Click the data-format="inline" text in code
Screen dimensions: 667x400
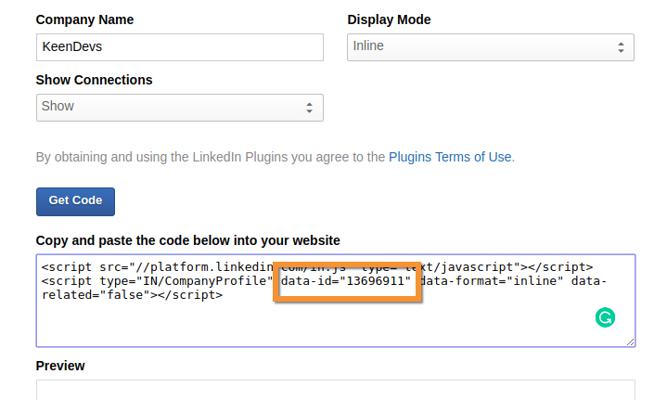tap(494, 282)
